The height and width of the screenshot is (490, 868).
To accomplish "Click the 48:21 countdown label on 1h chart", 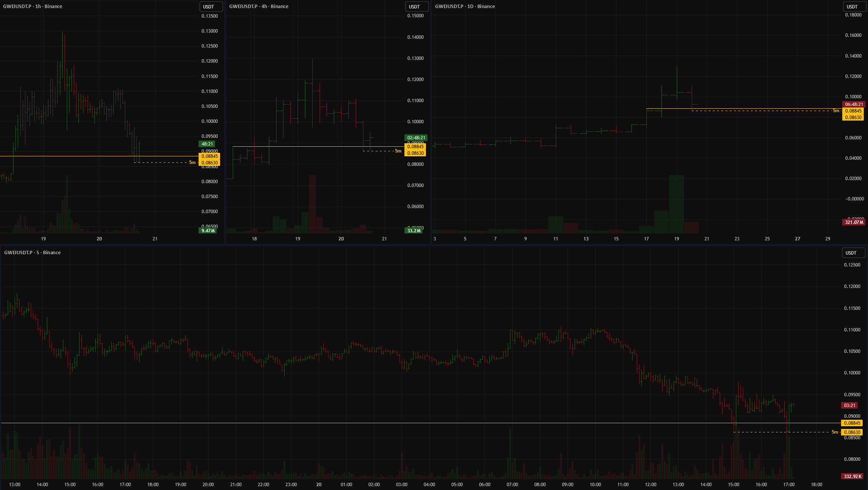I will pyautogui.click(x=207, y=144).
